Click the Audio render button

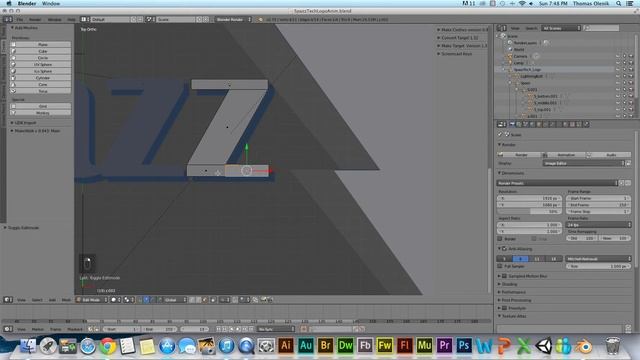[608, 155]
